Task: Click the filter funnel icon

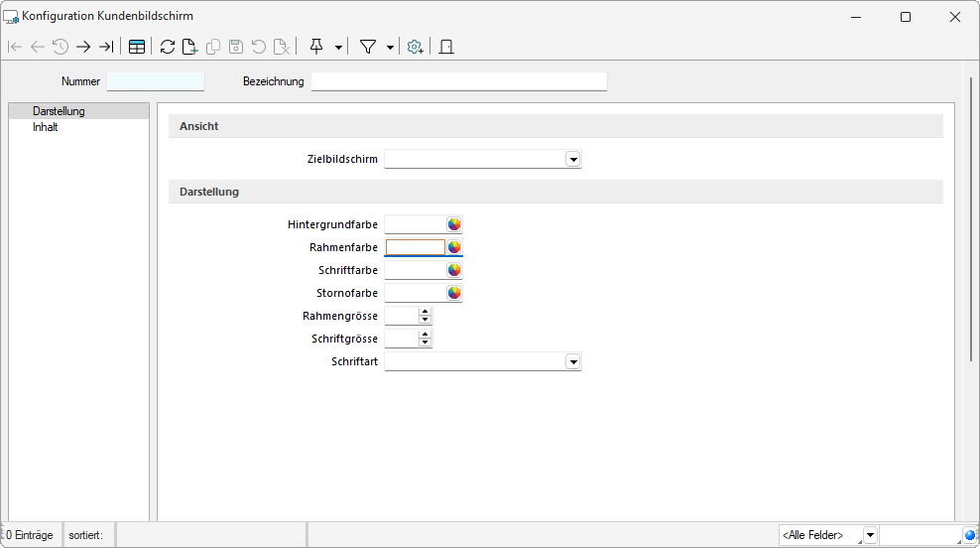Action: pyautogui.click(x=368, y=47)
